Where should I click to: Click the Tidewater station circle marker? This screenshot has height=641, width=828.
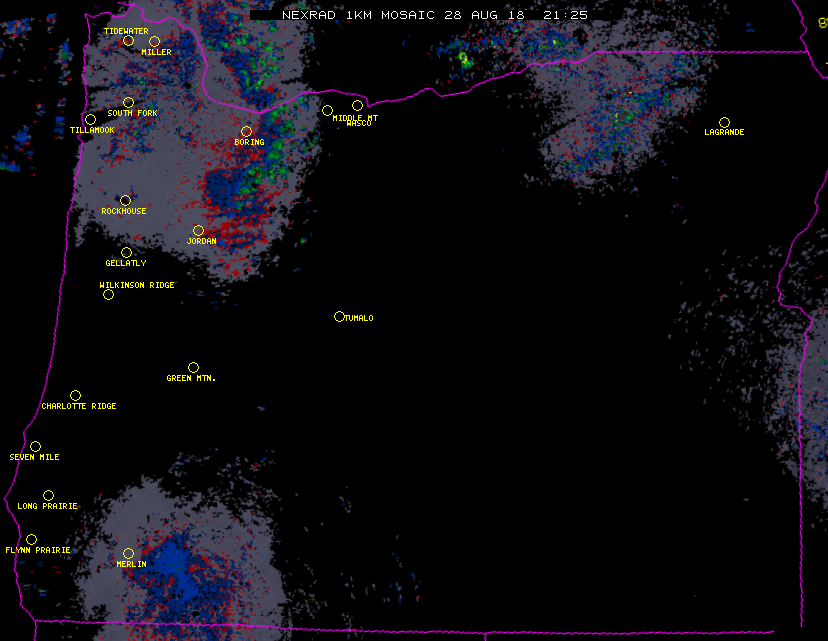click(x=128, y=40)
